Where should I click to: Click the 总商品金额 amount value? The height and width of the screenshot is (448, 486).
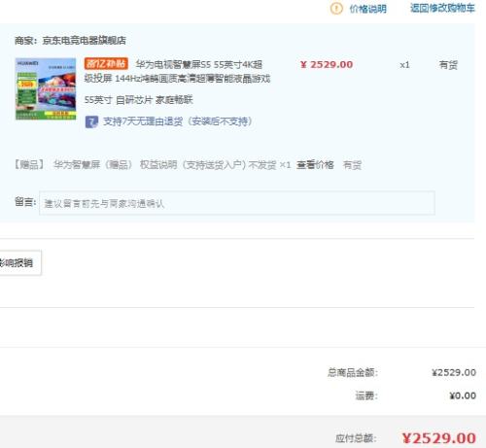pos(454,372)
